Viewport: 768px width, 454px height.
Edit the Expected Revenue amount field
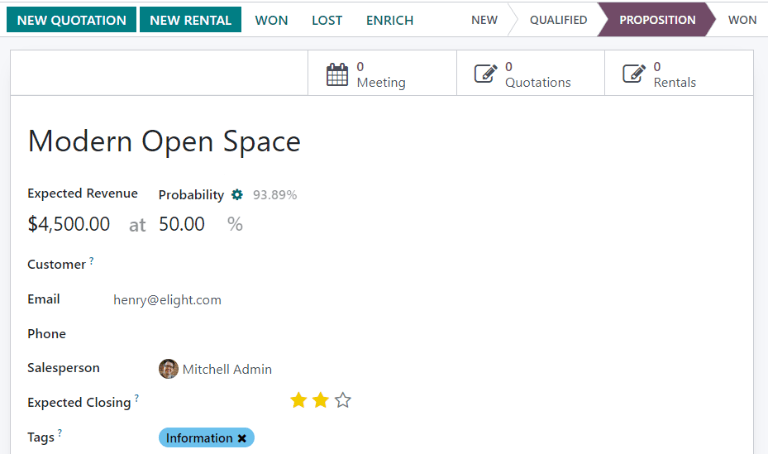pyautogui.click(x=69, y=224)
